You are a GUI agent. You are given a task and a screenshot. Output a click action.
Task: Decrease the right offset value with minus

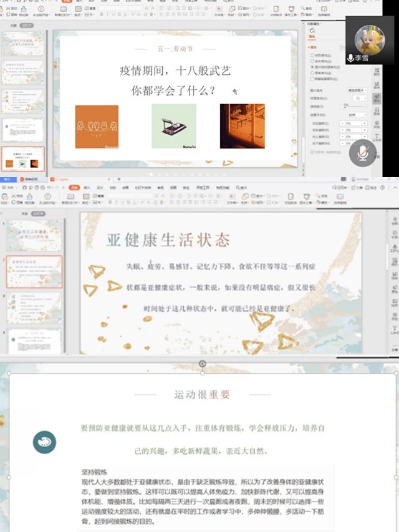pyautogui.click(x=342, y=130)
